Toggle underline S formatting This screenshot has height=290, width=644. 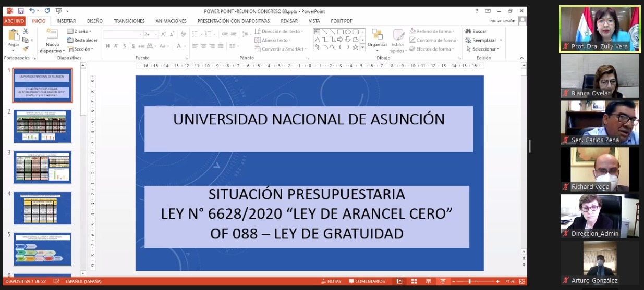(125, 46)
